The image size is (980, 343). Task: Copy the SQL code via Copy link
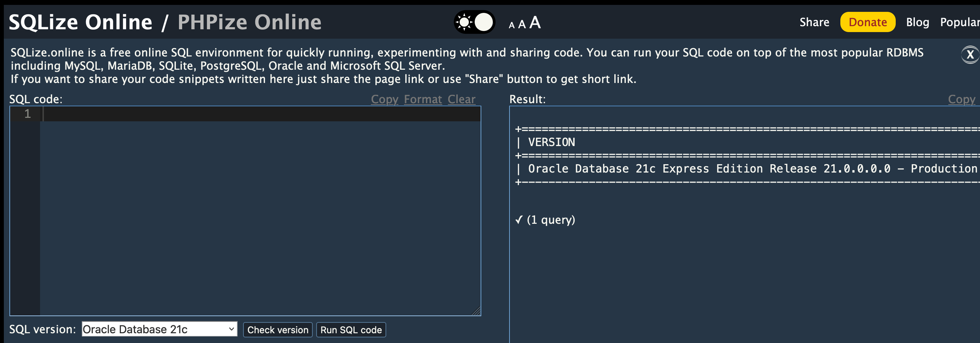(384, 99)
